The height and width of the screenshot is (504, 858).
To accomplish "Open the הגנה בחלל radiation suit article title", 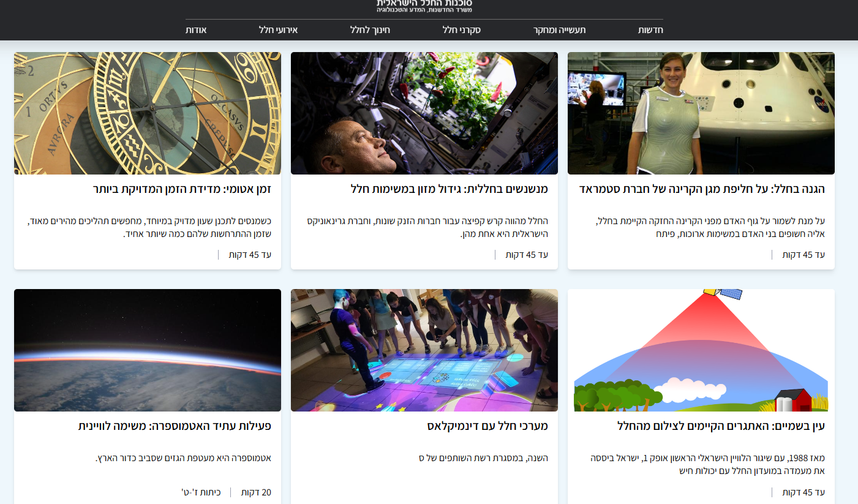I will pyautogui.click(x=702, y=189).
